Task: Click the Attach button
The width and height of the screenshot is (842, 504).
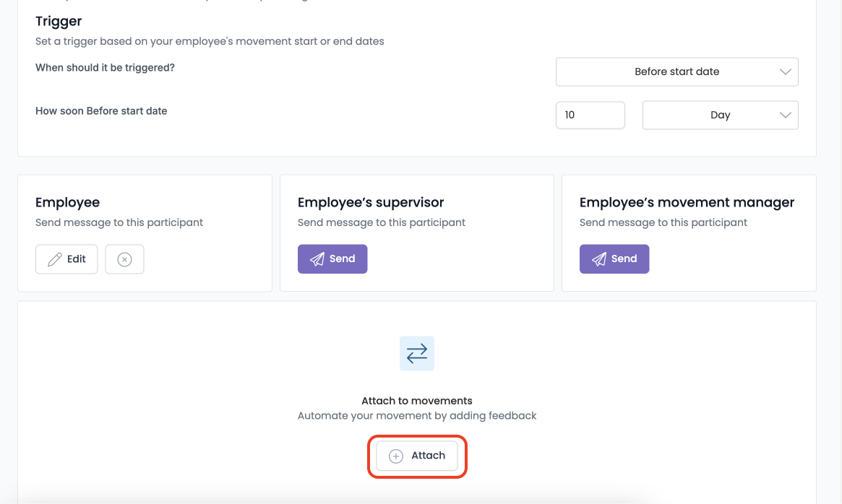Action: (x=417, y=456)
